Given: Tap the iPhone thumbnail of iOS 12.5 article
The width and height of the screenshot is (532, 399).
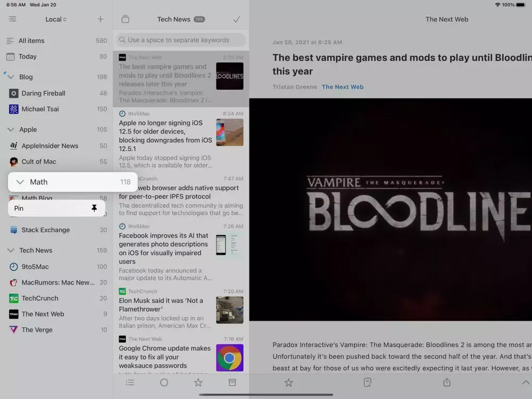Looking at the screenshot, I should click(x=230, y=132).
